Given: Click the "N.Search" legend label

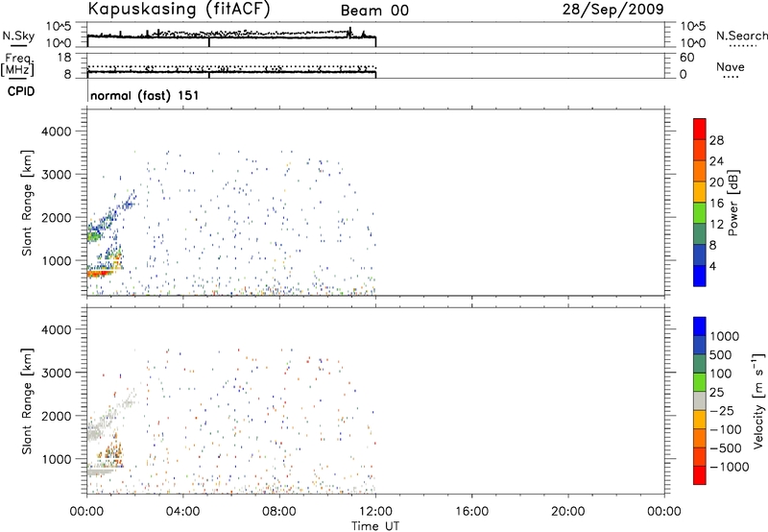Looking at the screenshot, I should pyautogui.click(x=741, y=36).
